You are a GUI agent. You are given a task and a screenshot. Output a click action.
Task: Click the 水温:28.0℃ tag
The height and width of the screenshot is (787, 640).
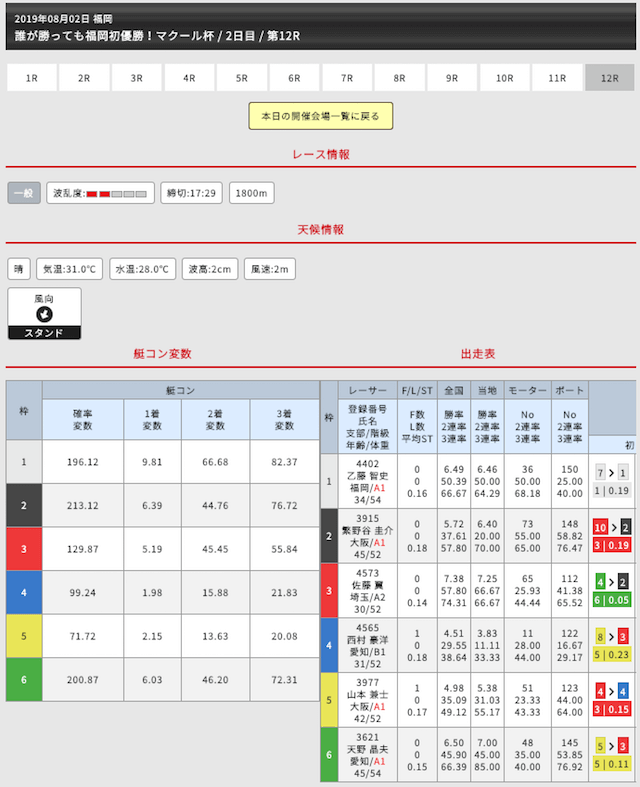point(143,269)
